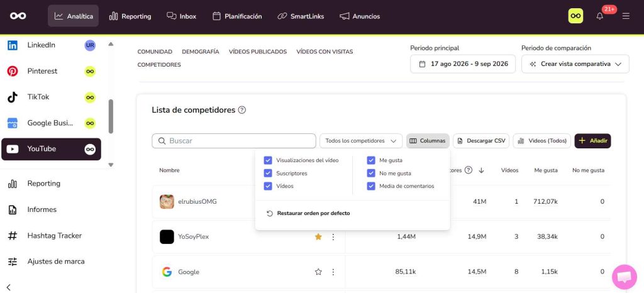Click the elrubiusOMG channel avatar
The width and height of the screenshot is (644, 293).
pos(167,201)
